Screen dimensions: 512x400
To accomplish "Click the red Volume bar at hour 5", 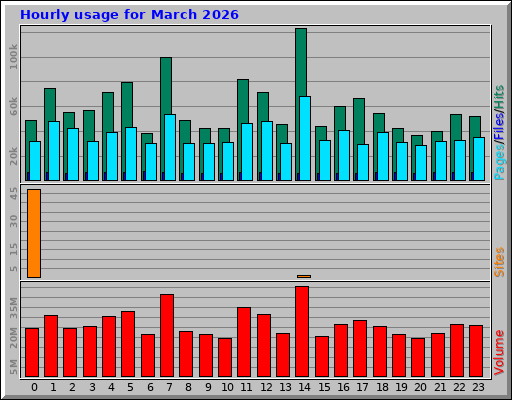I will click(x=128, y=344).
